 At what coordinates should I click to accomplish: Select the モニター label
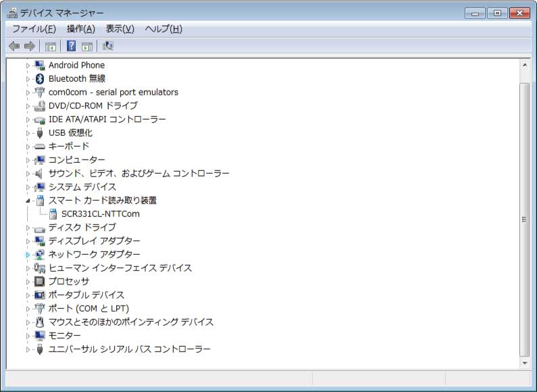pos(64,335)
